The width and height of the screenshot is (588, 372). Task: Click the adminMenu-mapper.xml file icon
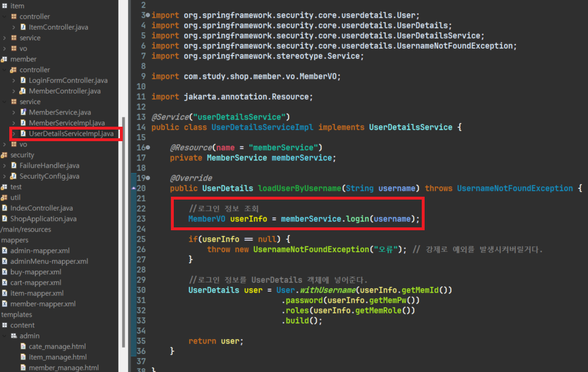tap(5, 261)
